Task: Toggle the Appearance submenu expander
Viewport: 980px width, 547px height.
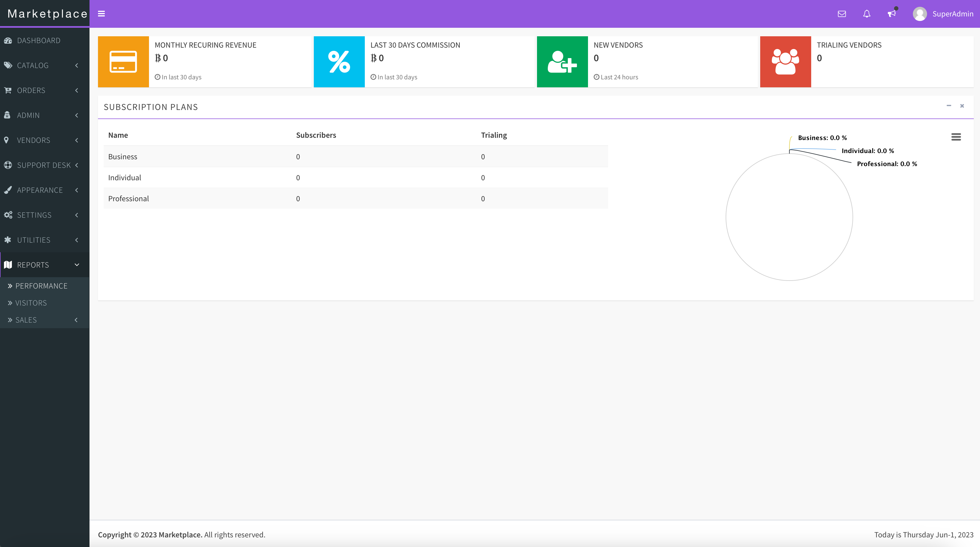Action: tap(77, 190)
